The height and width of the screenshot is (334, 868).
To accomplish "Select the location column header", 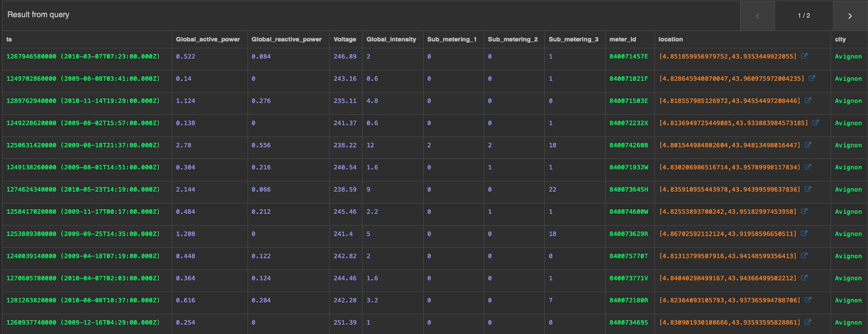I will point(671,40).
